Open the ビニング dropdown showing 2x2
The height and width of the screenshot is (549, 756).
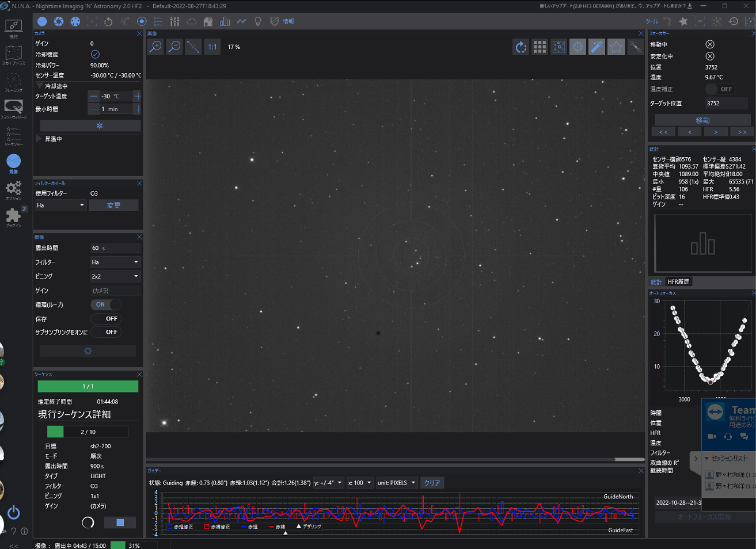pyautogui.click(x=115, y=276)
